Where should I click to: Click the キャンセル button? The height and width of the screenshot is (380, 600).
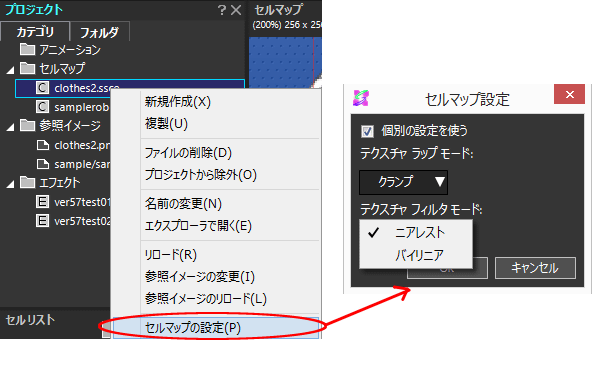click(535, 268)
